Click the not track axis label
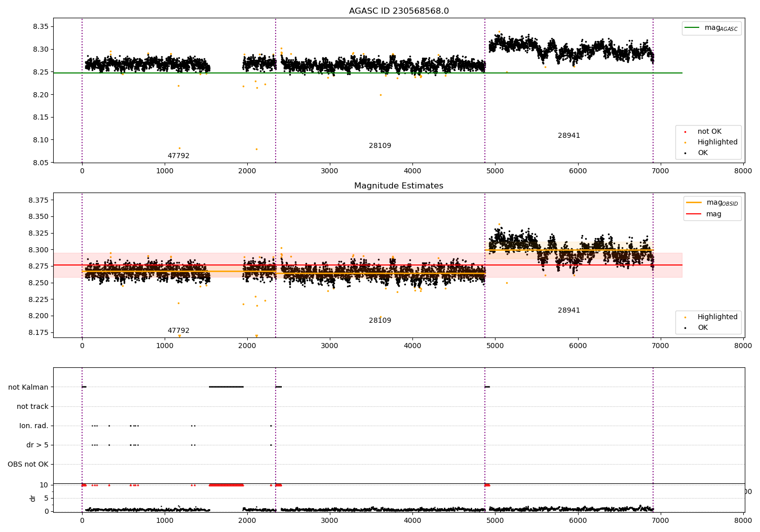The image size is (760, 532). (x=32, y=406)
